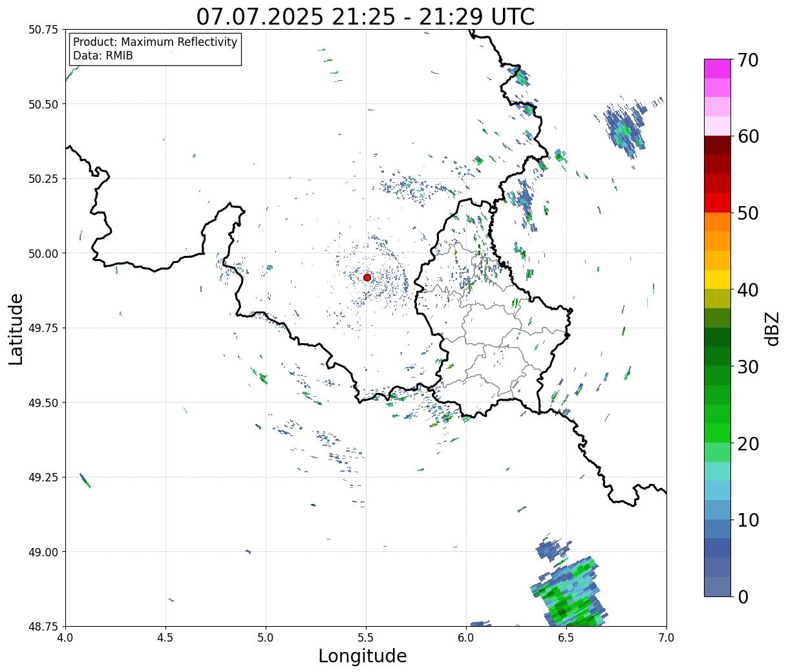Click the latitude tick label '49.25'

(x=43, y=478)
